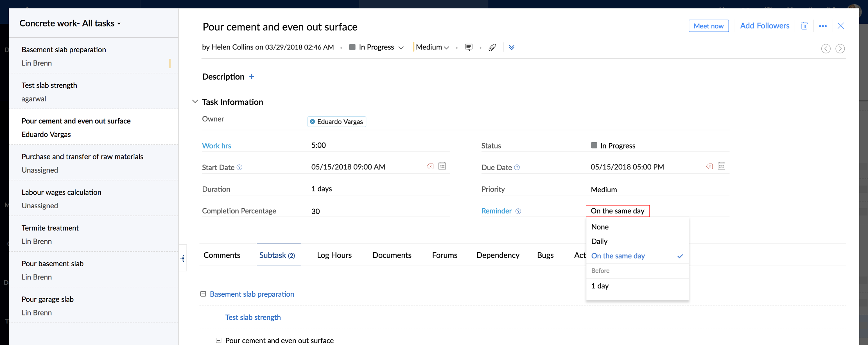Add a description with plus icon
The image size is (868, 345).
pos(251,76)
